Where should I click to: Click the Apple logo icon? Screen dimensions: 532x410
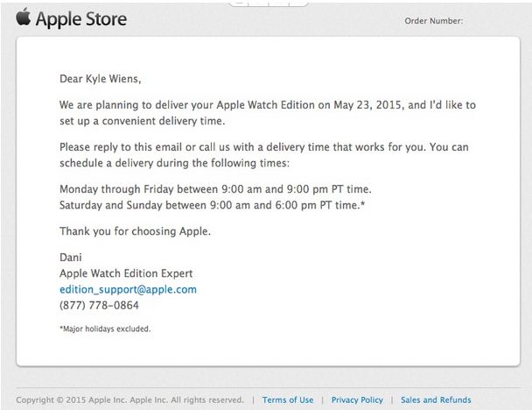23,17
